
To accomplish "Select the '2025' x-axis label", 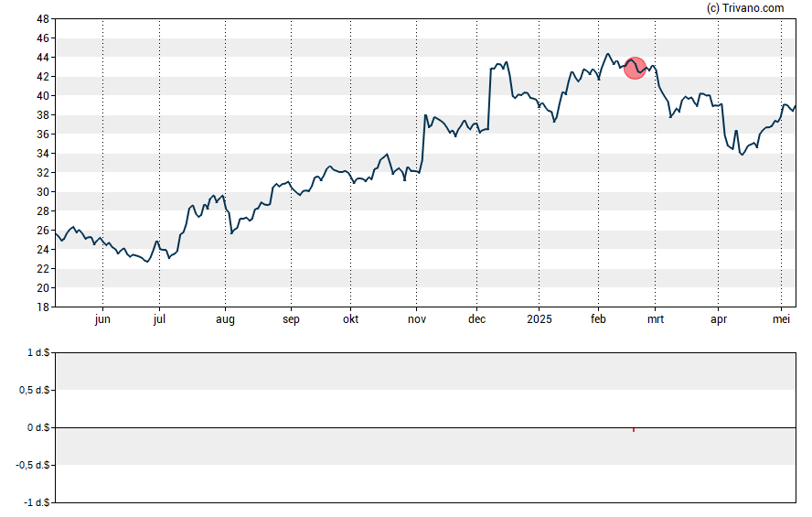I will tap(540, 319).
